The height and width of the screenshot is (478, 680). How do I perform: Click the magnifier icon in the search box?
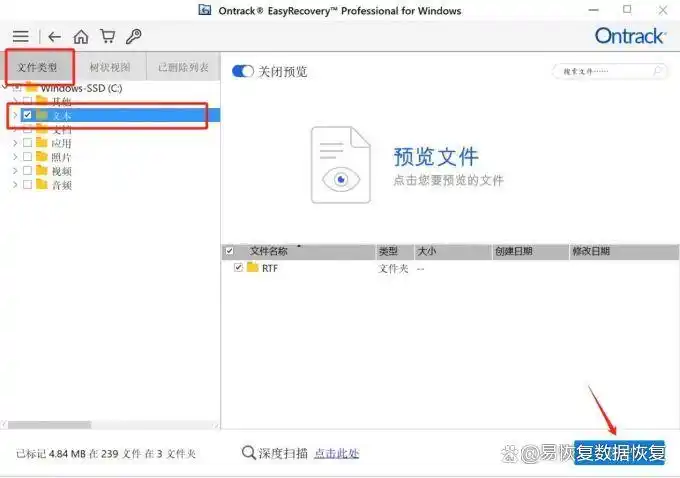click(657, 71)
